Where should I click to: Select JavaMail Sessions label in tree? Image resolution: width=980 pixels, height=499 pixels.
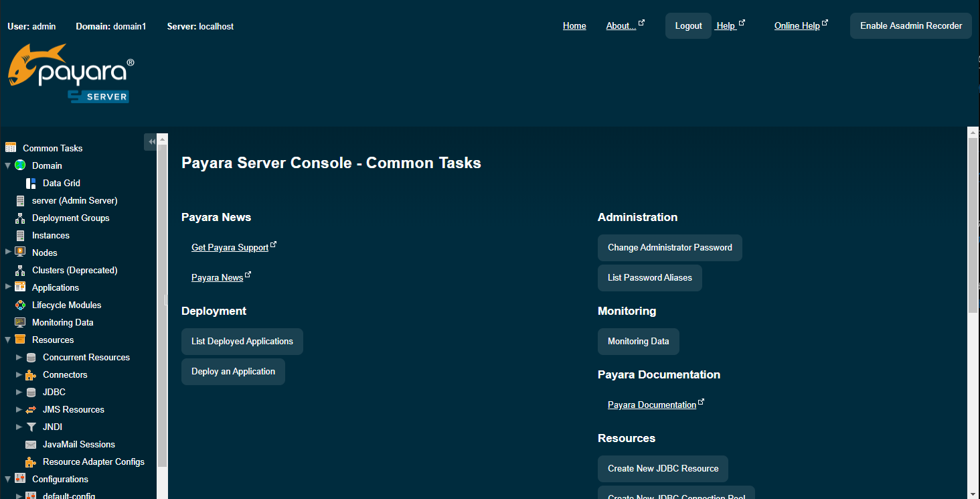pos(79,444)
